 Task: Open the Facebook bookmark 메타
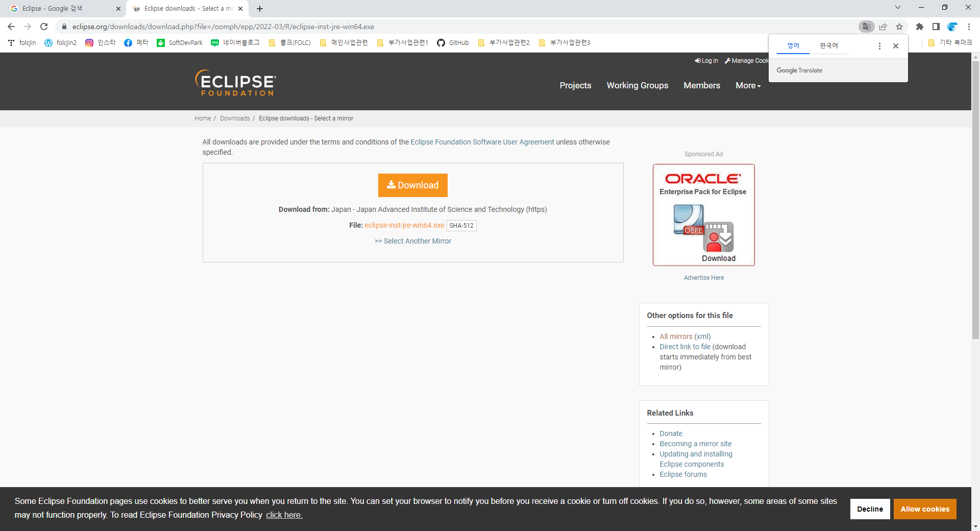pyautogui.click(x=136, y=43)
